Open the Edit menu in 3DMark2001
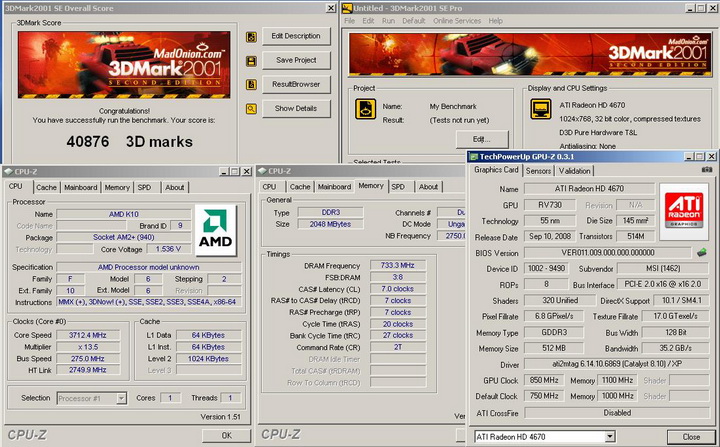 [368, 21]
